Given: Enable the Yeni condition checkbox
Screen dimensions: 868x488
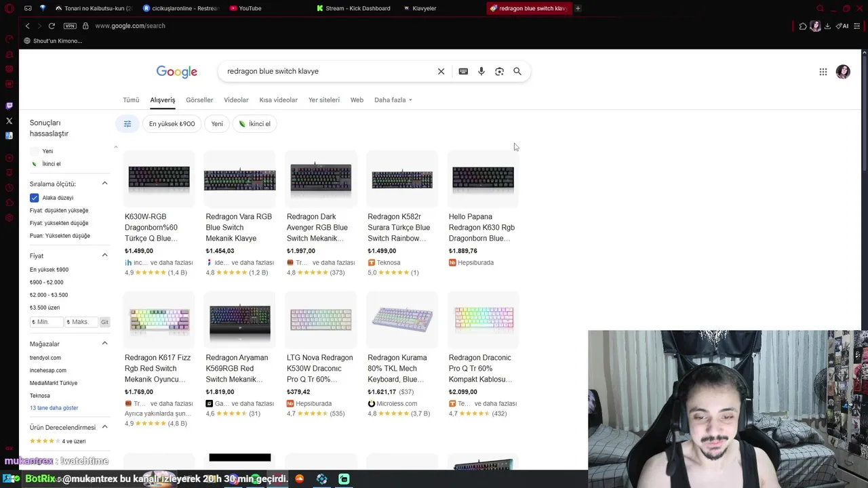Looking at the screenshot, I should tap(35, 151).
